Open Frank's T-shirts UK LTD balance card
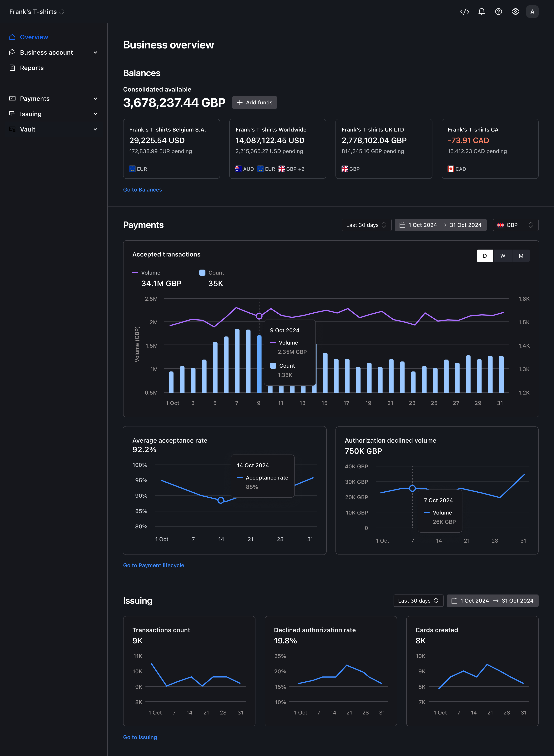 [x=384, y=149]
